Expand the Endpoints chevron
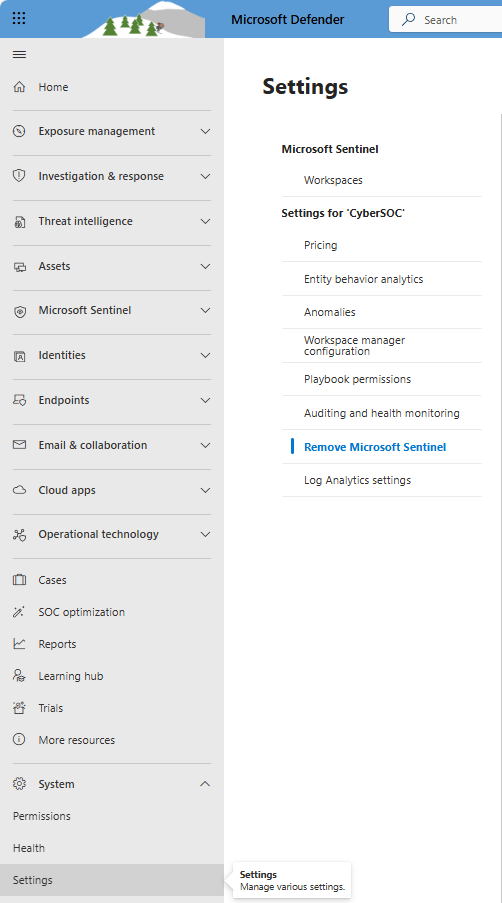Image resolution: width=502 pixels, height=903 pixels. (x=205, y=400)
